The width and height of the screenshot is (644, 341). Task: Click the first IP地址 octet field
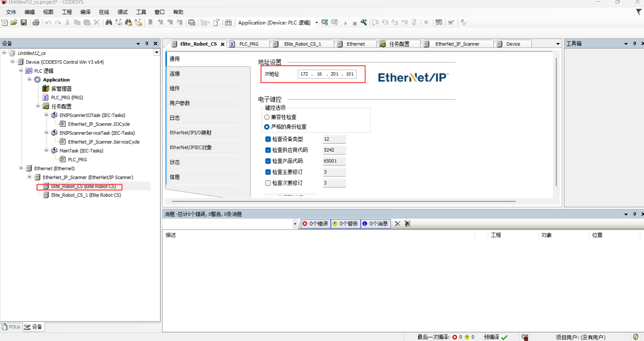(x=304, y=74)
